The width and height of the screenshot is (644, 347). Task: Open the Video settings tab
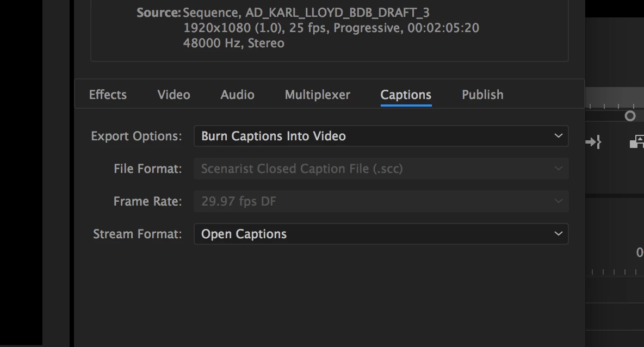(x=174, y=95)
